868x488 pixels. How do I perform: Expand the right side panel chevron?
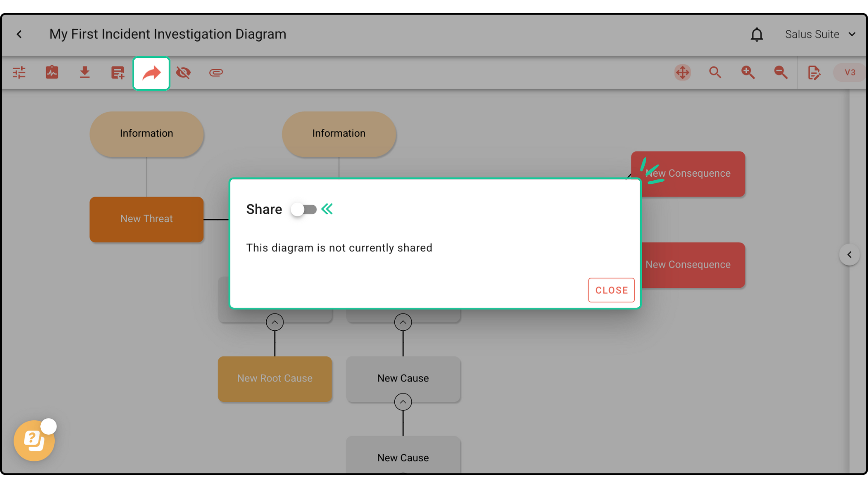849,255
